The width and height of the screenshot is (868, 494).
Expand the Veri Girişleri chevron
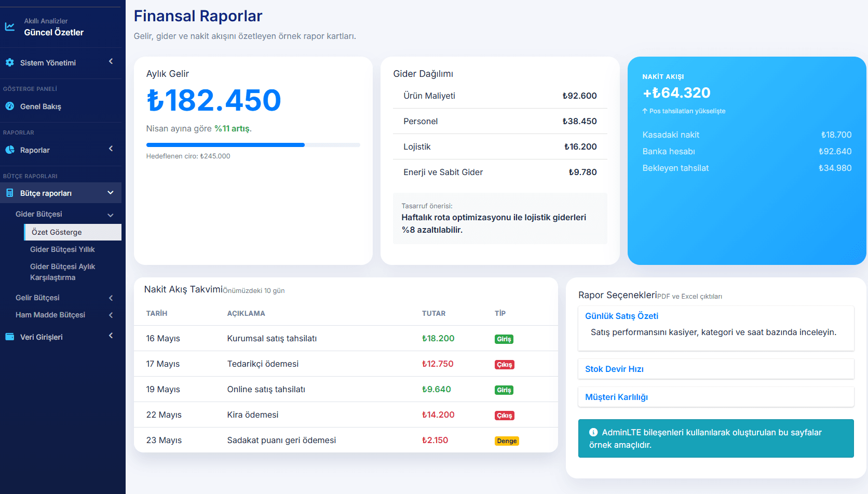click(x=111, y=336)
